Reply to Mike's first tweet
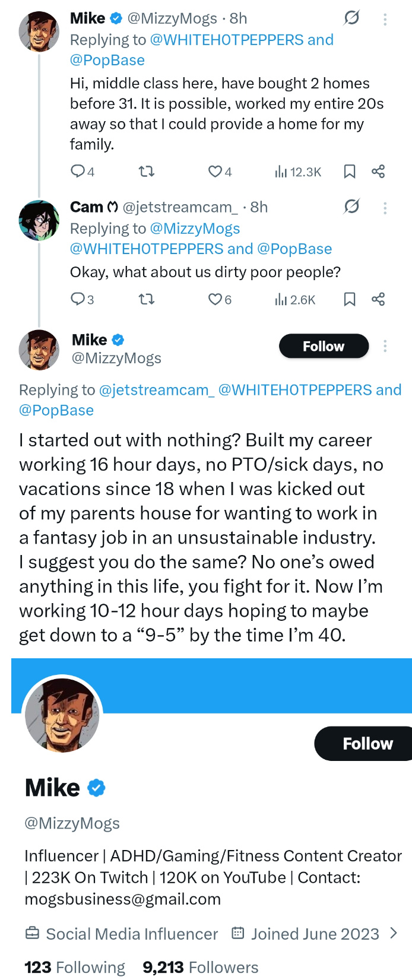 point(78,172)
